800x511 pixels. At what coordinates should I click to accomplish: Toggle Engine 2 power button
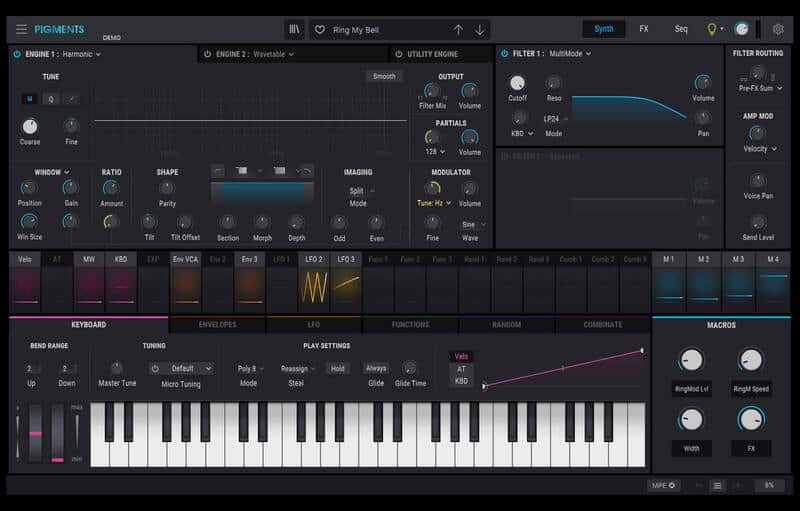208,54
